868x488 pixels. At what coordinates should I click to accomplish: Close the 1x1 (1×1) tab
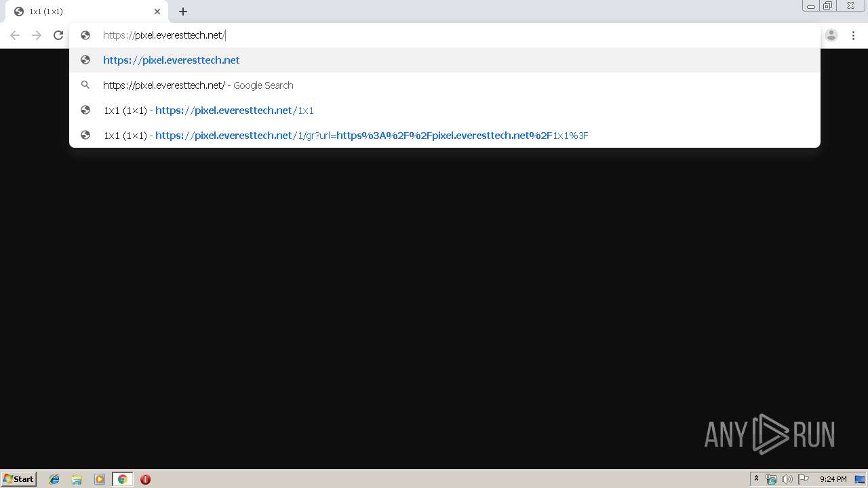pyautogui.click(x=157, y=12)
